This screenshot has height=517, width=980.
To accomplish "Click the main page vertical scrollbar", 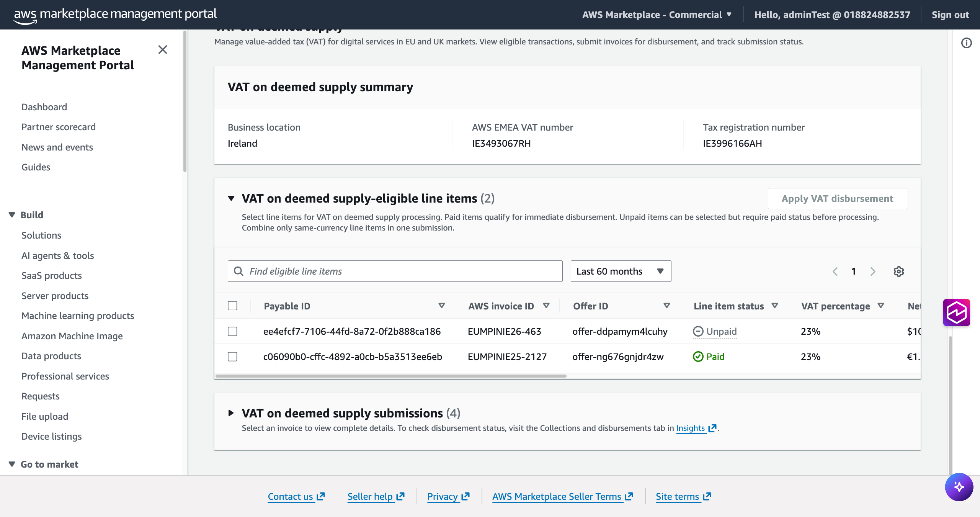I will (951, 405).
